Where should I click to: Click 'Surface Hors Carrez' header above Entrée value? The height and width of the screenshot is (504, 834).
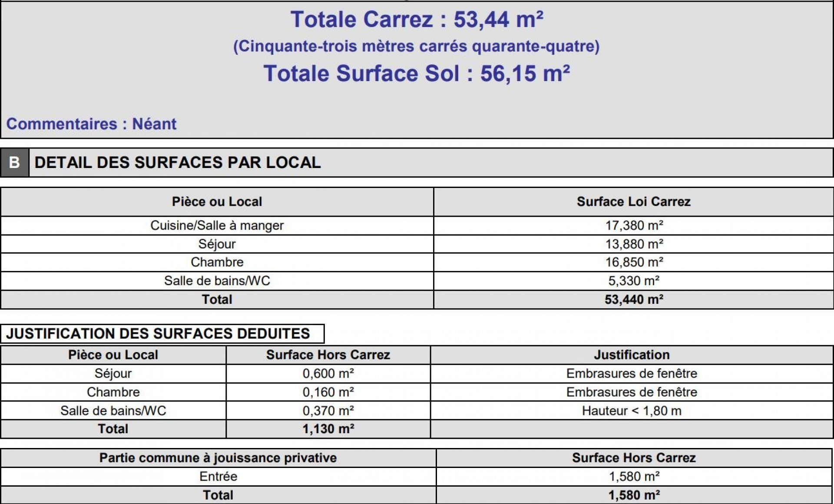point(634,458)
